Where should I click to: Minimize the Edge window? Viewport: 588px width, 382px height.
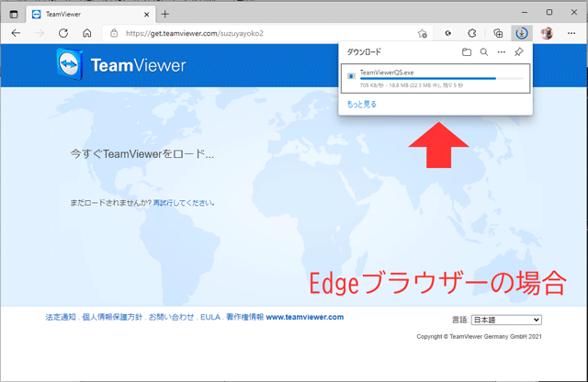coord(525,12)
